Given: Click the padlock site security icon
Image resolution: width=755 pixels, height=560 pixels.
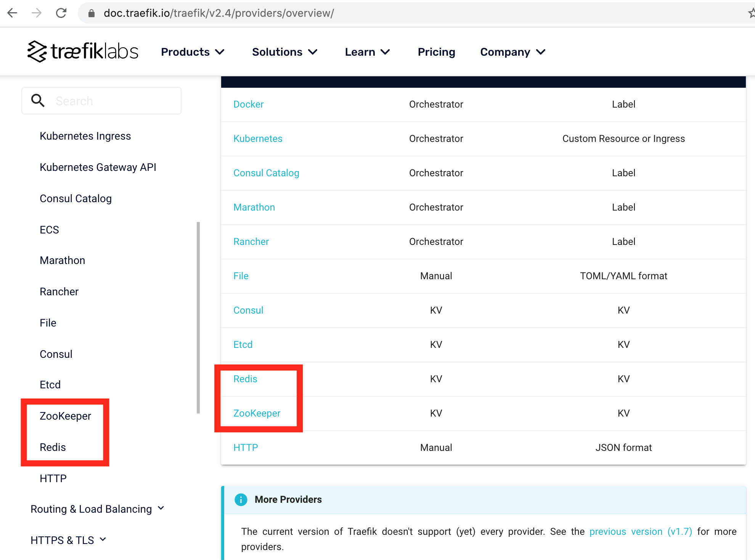Looking at the screenshot, I should pyautogui.click(x=92, y=13).
